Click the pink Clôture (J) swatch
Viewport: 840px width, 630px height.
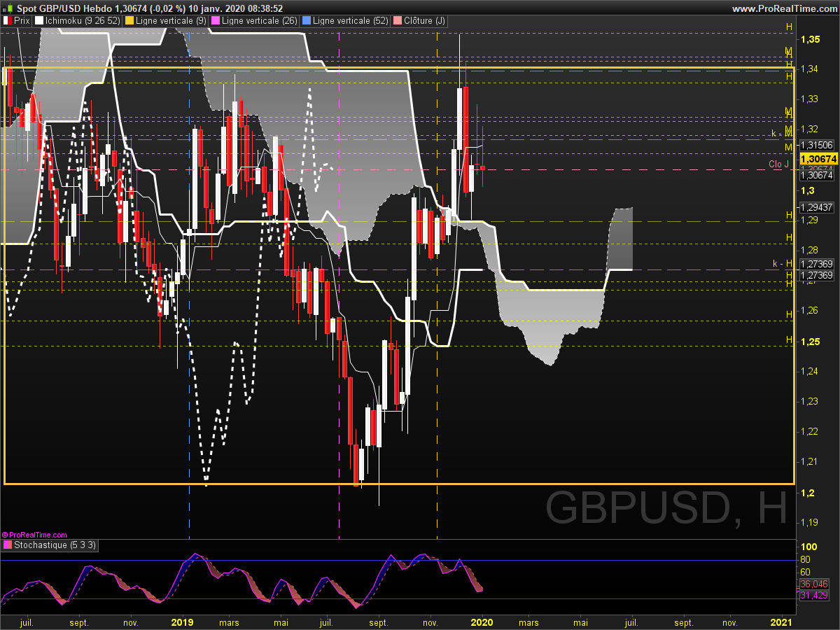pyautogui.click(x=397, y=21)
